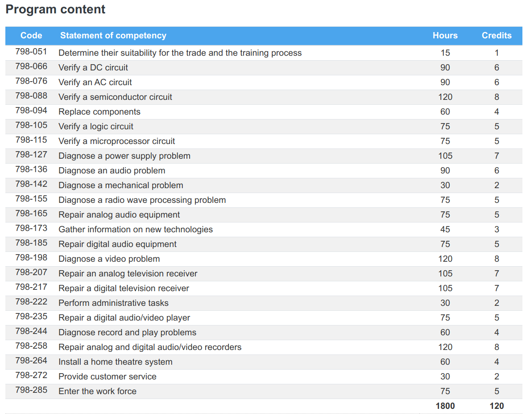Click 'Diagnose a video problem' statement
Image resolution: width=530 pixels, height=420 pixels.
(109, 259)
